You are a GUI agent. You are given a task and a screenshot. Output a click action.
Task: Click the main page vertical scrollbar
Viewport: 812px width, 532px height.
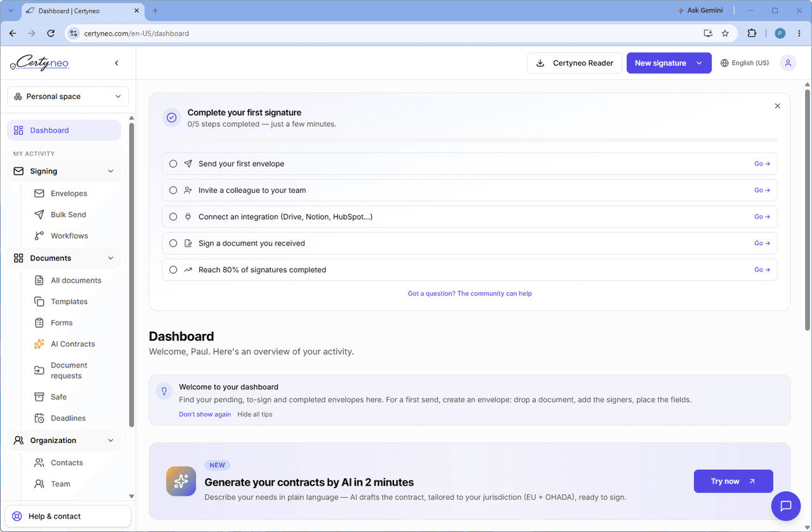coord(808,209)
